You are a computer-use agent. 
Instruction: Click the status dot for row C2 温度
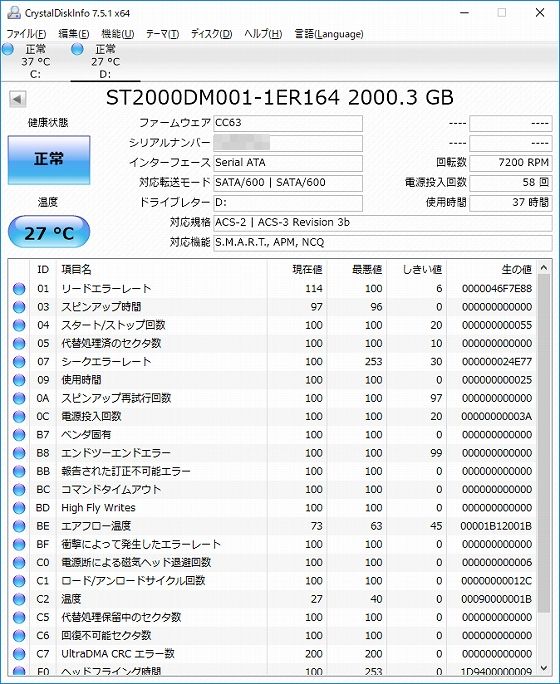pos(19,599)
